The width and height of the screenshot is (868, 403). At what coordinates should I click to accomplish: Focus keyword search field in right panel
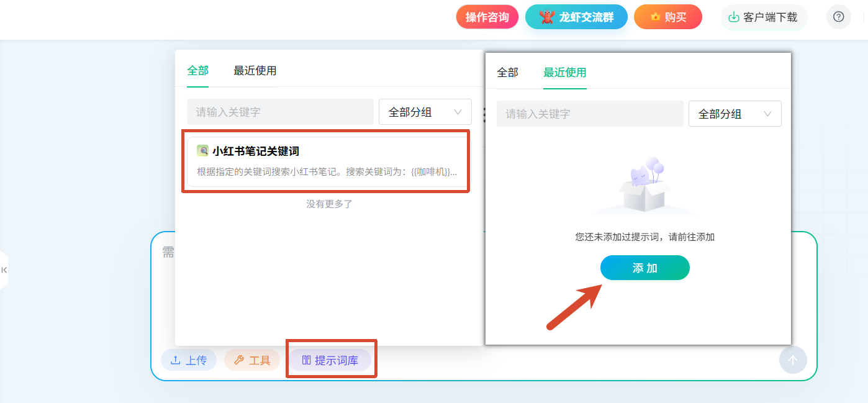[x=590, y=114]
